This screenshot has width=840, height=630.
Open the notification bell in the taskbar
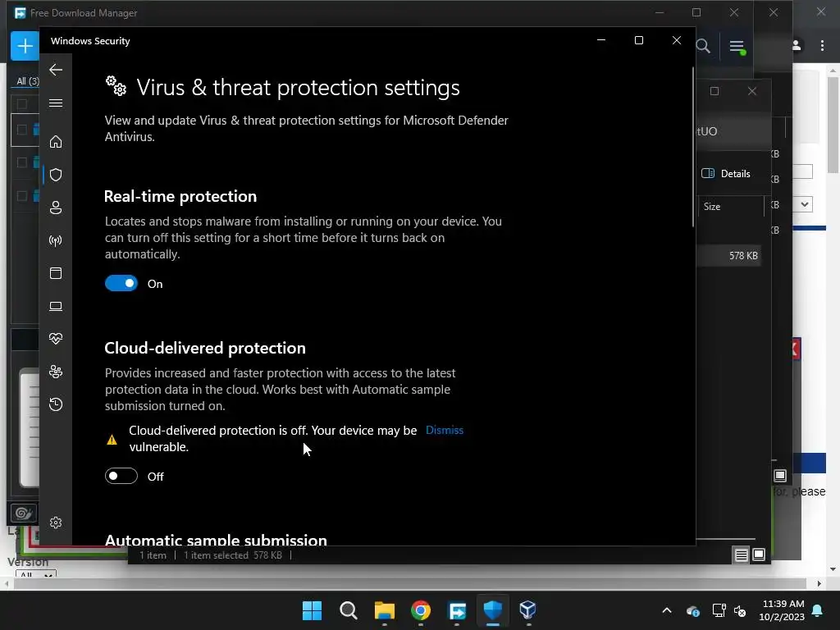click(818, 610)
